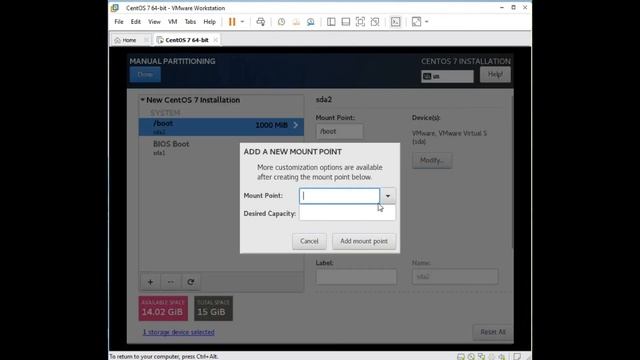Image resolution: width=640 pixels, height=360 pixels.
Task: Click the Available Space 14.02 GiB box
Action: tap(163, 308)
